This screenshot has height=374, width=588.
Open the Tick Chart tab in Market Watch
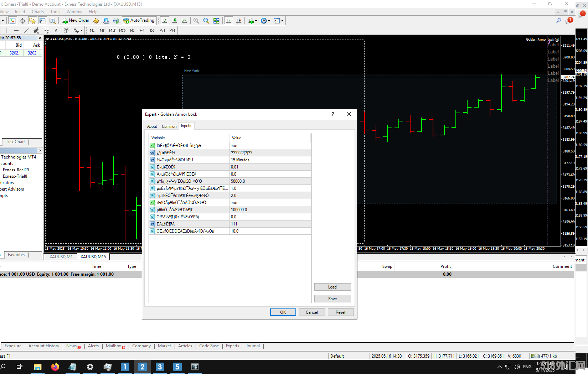[15, 142]
